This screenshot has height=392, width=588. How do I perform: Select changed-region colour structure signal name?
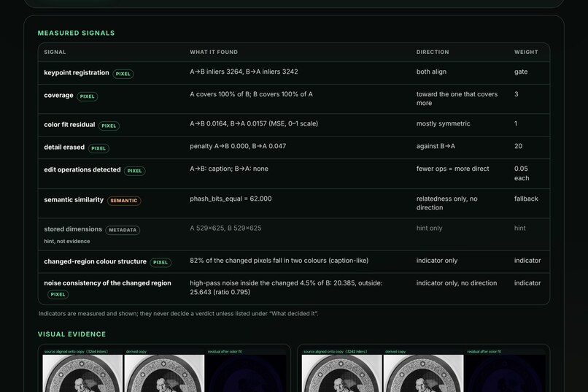coord(95,261)
